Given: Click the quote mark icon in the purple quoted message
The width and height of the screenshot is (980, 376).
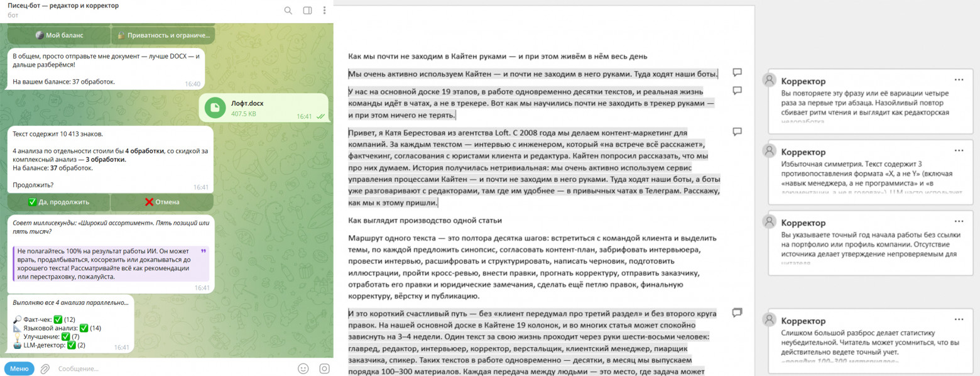Looking at the screenshot, I should [x=203, y=250].
